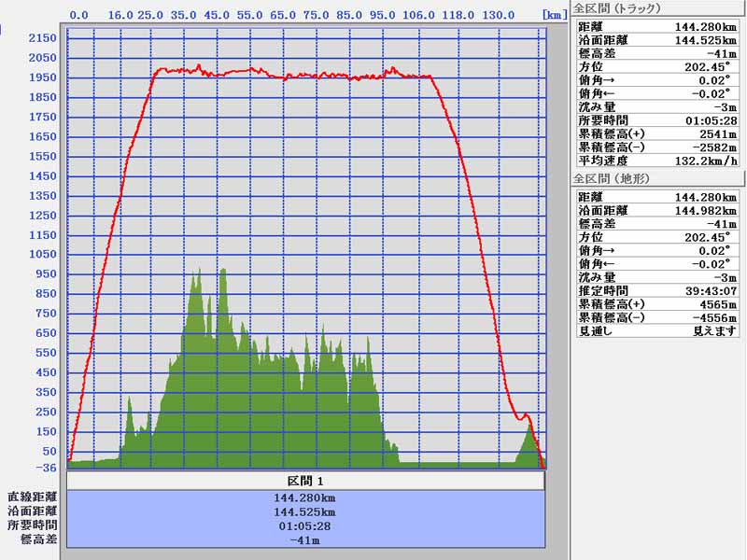Click the 累積標高(+) 2541m row
Image resolution: width=747 pixels, height=560 pixels.
(657, 133)
